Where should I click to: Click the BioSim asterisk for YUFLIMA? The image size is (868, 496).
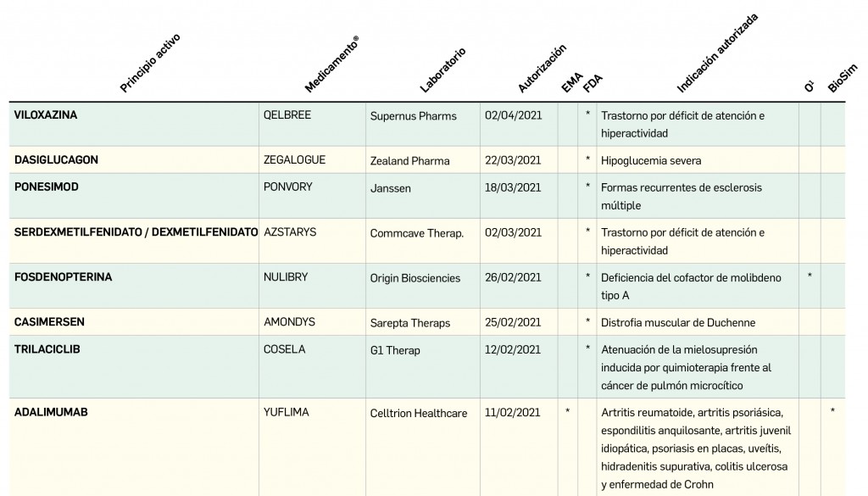click(832, 412)
